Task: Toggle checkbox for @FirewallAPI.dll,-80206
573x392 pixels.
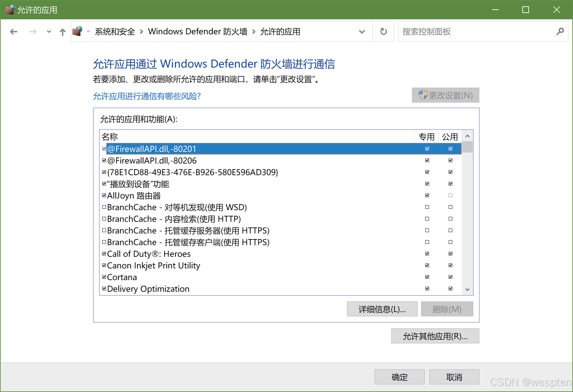Action: click(x=104, y=161)
